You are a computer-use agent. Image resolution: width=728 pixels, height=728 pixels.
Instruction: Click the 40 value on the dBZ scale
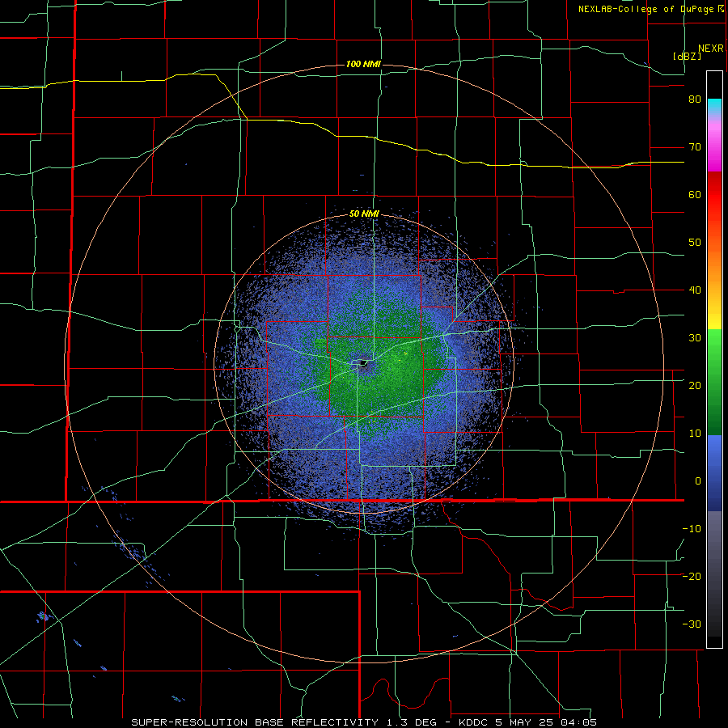695,290
